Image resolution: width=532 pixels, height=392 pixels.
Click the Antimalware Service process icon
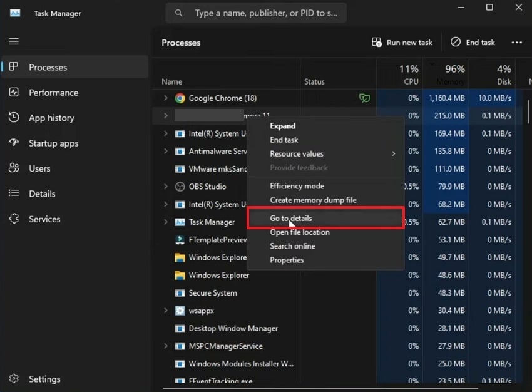[x=180, y=152]
